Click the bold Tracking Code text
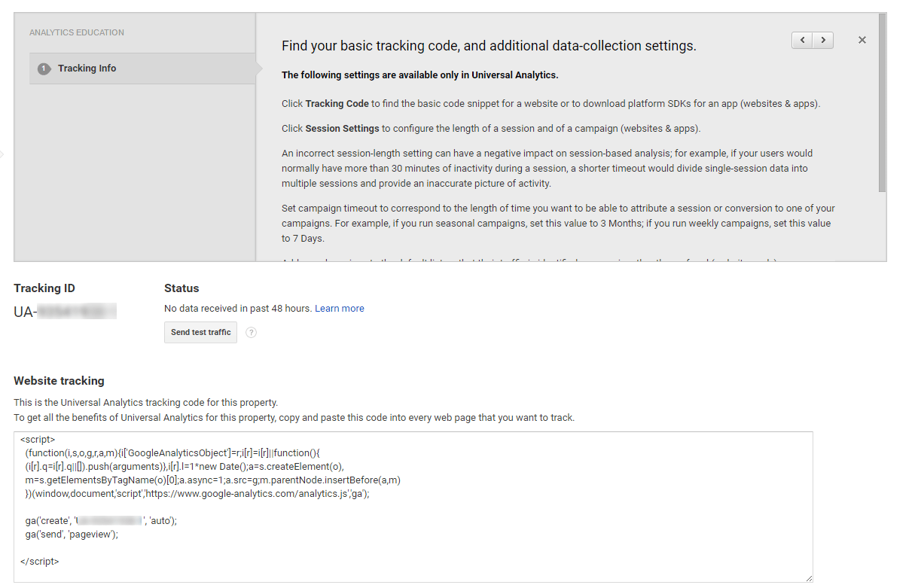The width and height of the screenshot is (915, 588). [337, 104]
